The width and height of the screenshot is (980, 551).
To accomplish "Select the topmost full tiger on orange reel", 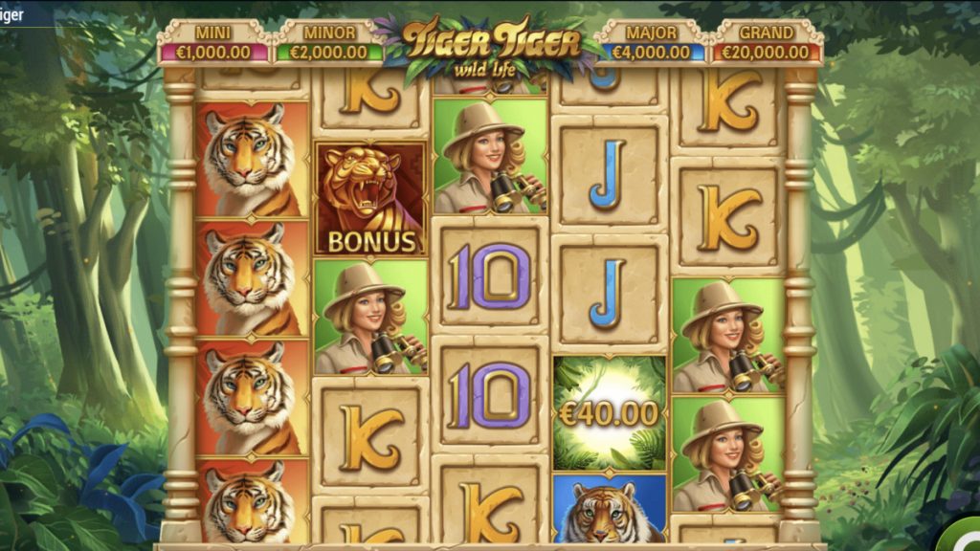I will click(x=252, y=160).
